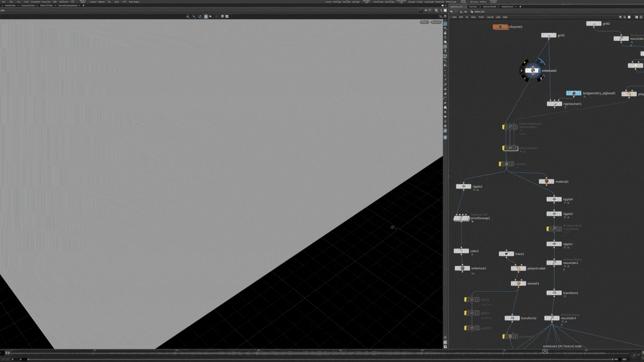Open the Geometry Spreadsheet tab arrow menu
Screen dimensions: 644x362
79,6
